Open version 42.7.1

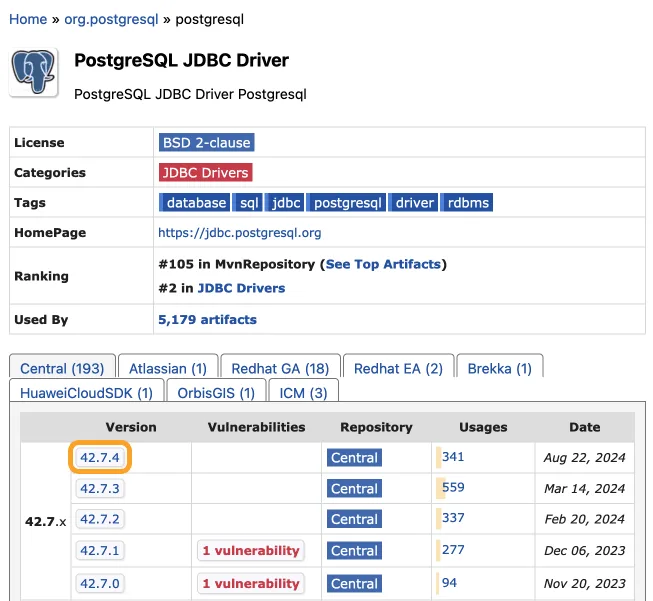(100, 551)
